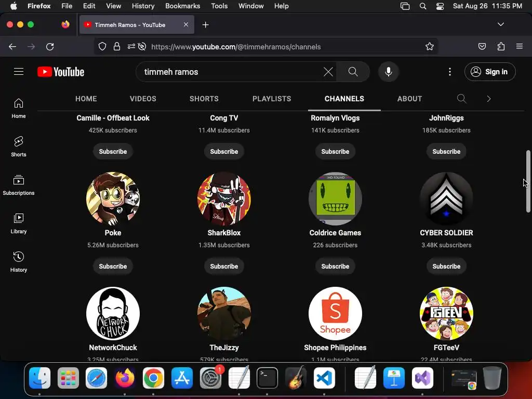This screenshot has width=532, height=399.
Task: Switch to the HOME channel tab
Action: coord(86,99)
